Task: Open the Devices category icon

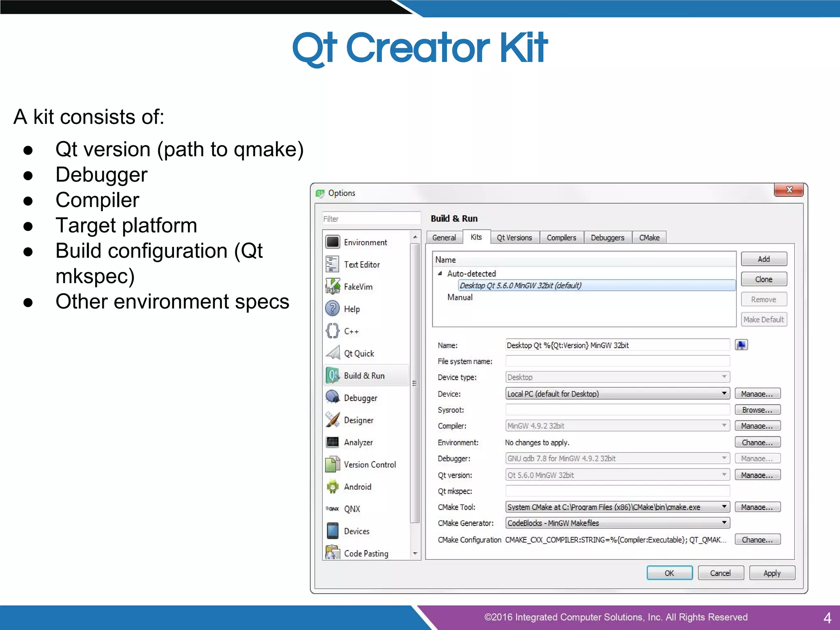Action: coord(333,531)
